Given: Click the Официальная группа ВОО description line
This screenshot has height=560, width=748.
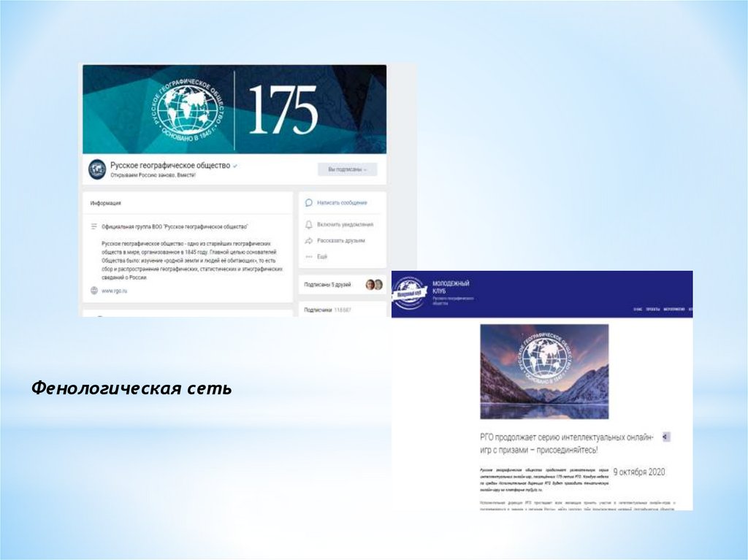Looking at the screenshot, I should [175, 226].
